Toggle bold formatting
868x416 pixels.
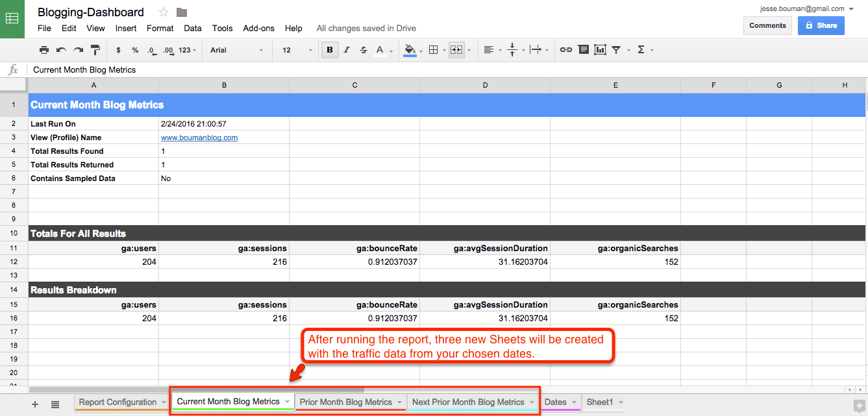[330, 49]
